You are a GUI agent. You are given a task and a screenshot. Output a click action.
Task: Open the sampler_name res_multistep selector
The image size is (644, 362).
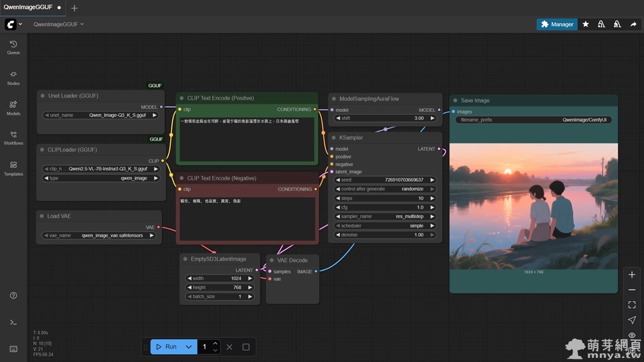385,217
